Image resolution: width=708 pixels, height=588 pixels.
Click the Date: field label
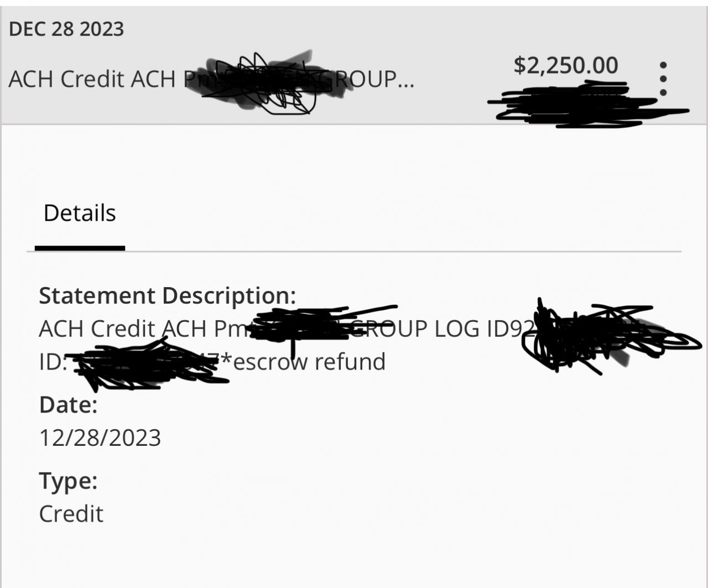point(68,405)
